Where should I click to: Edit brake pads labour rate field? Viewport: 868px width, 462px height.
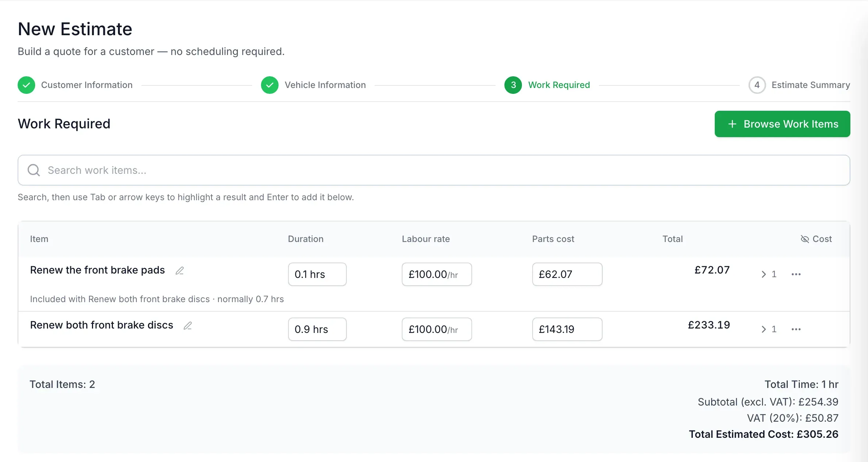pos(437,274)
